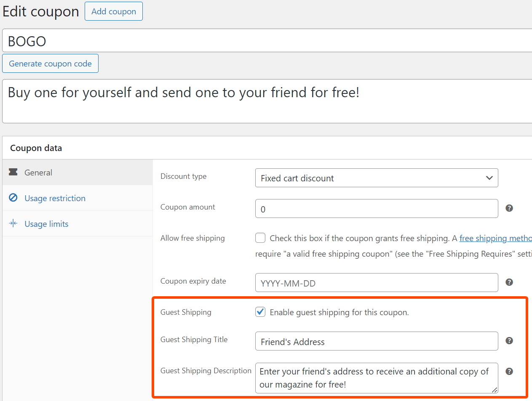Click the Guest Shipping Title label

click(194, 340)
